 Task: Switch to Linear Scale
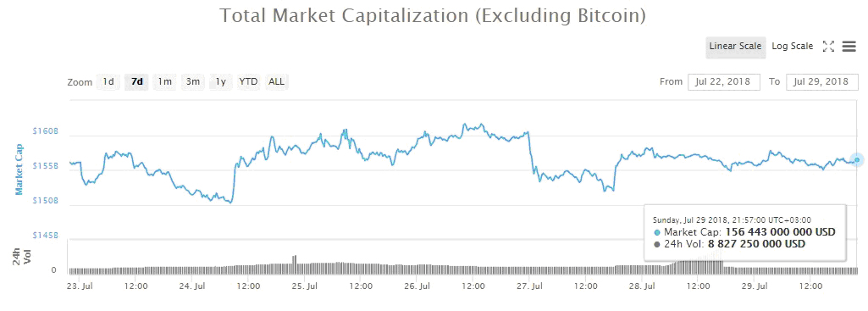[735, 47]
